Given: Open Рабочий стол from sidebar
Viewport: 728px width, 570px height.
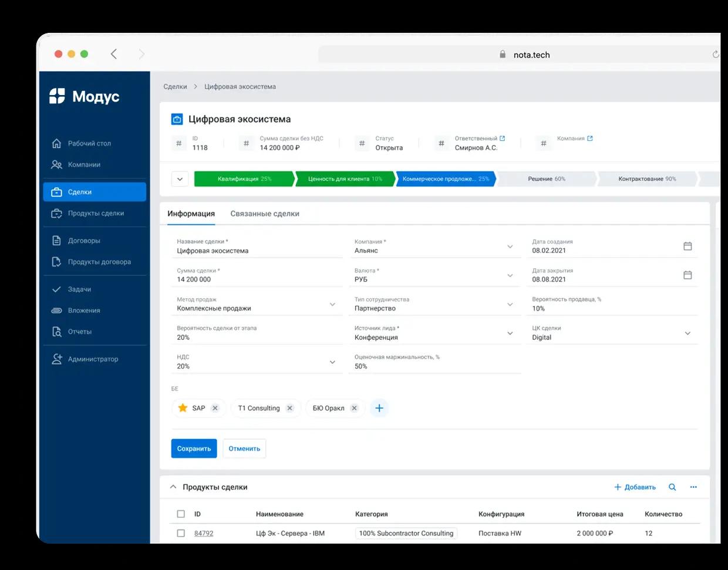Looking at the screenshot, I should tap(95, 143).
